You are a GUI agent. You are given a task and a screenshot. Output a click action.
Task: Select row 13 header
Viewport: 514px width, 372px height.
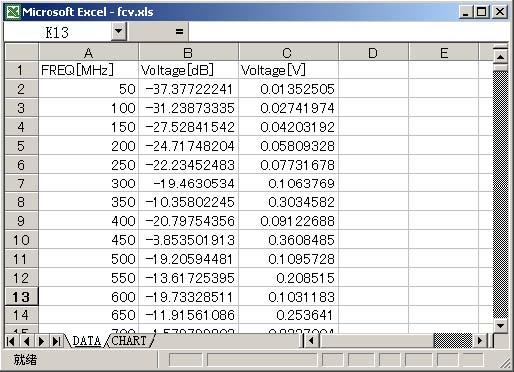(x=21, y=297)
